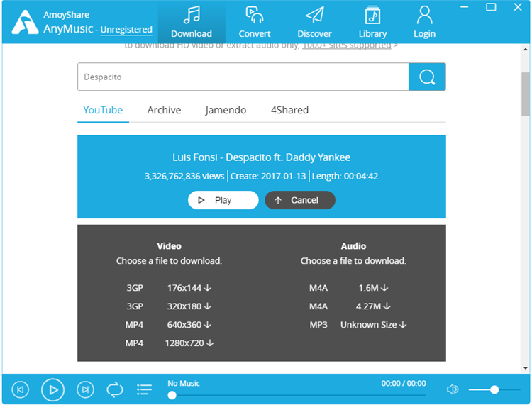
Task: Download 3GP 320x180 video
Action: [x=189, y=306]
